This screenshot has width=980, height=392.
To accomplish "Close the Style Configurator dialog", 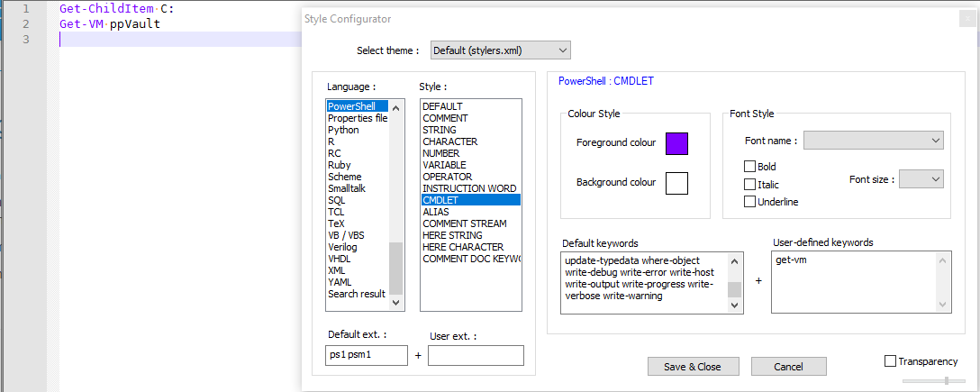I will tap(968, 20).
